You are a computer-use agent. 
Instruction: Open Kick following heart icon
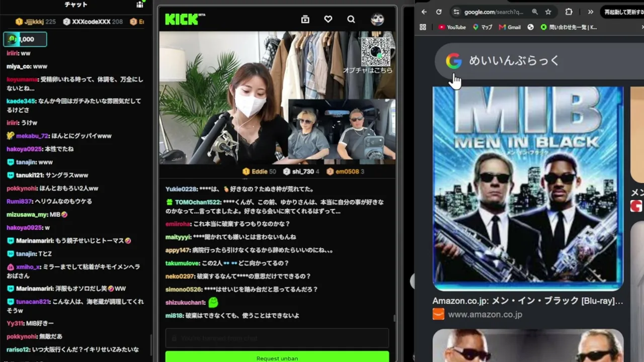click(x=328, y=19)
